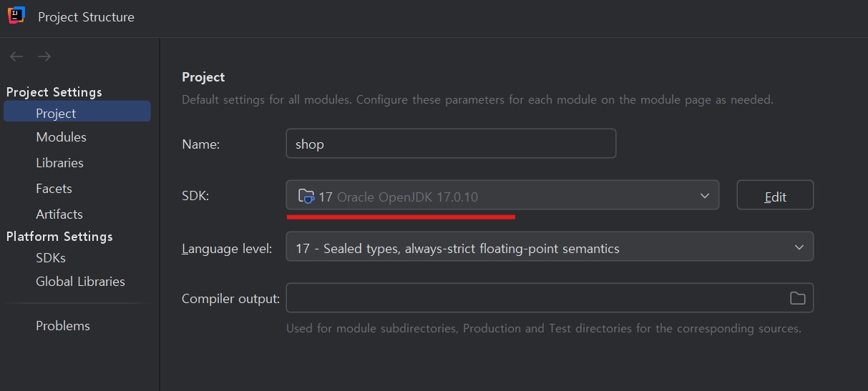Select Project in the sidebar

[56, 113]
